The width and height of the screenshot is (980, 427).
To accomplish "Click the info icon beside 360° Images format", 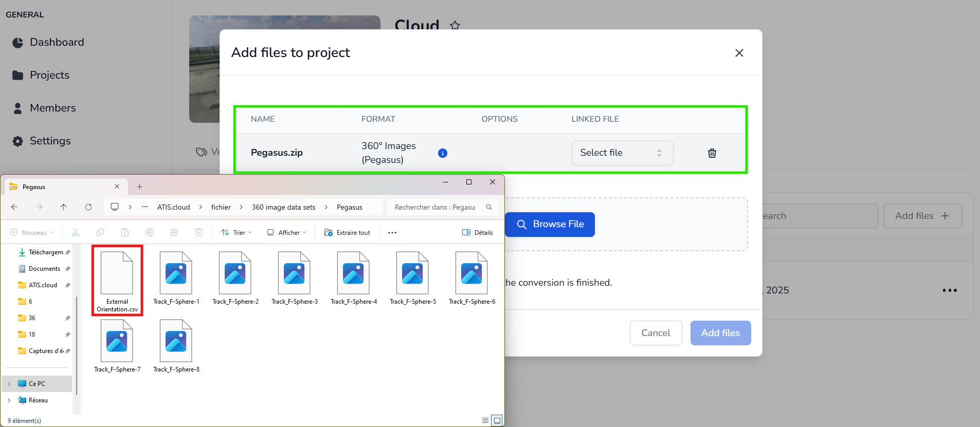I will click(x=442, y=153).
